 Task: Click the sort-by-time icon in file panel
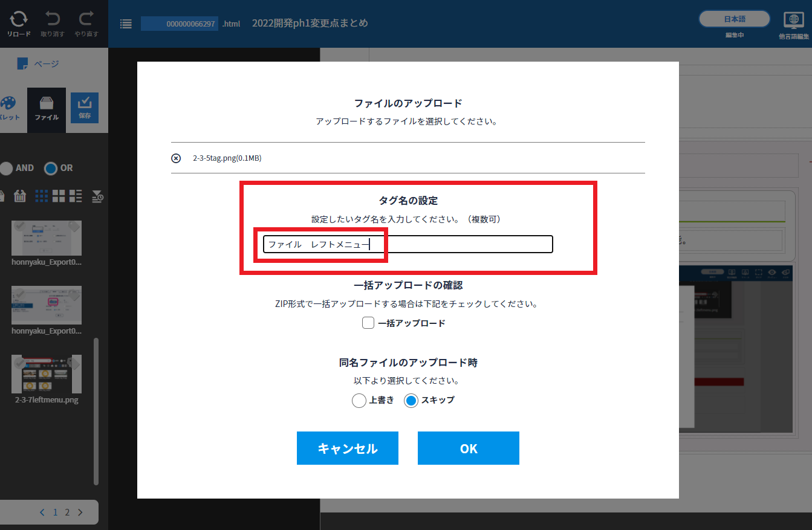click(x=97, y=196)
